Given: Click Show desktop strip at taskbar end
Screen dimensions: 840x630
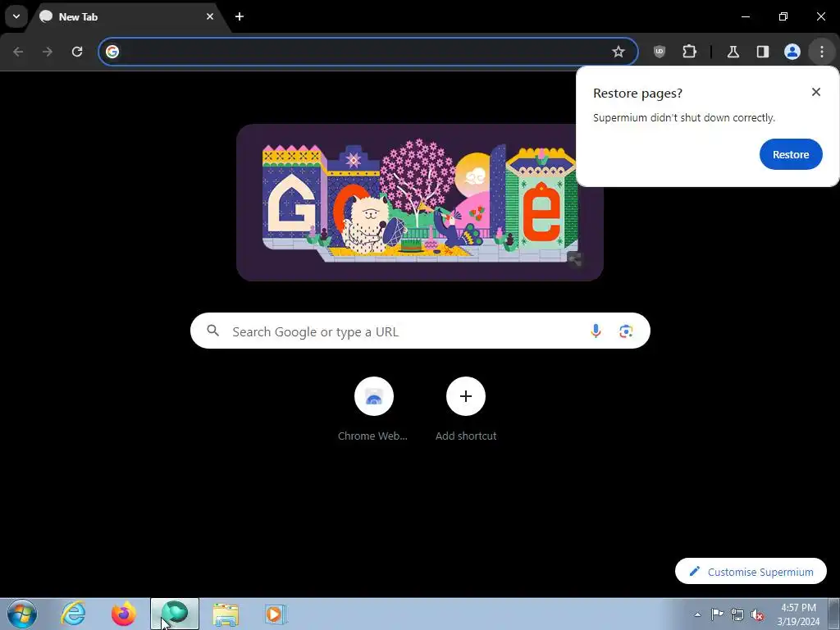Looking at the screenshot, I should point(834,614).
